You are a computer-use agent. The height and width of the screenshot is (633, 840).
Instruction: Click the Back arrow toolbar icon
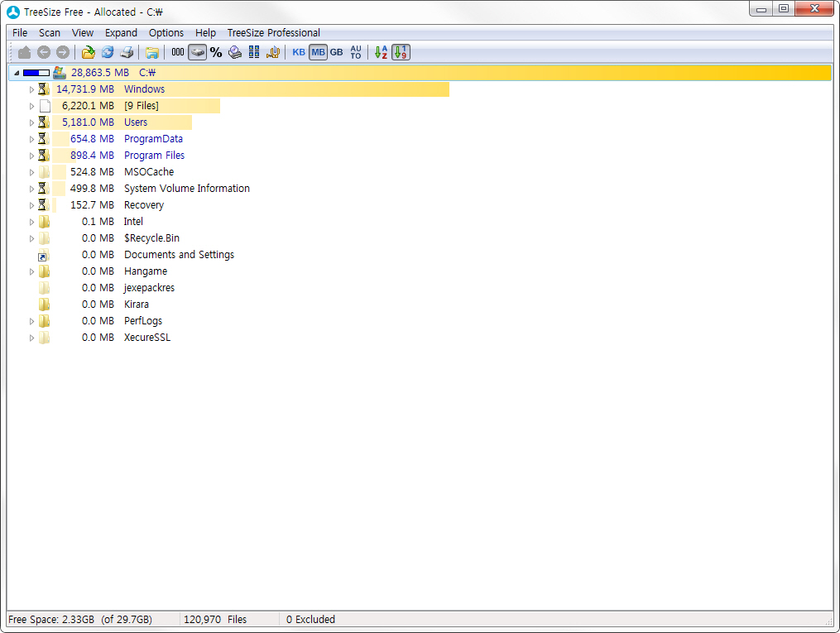tap(44, 52)
